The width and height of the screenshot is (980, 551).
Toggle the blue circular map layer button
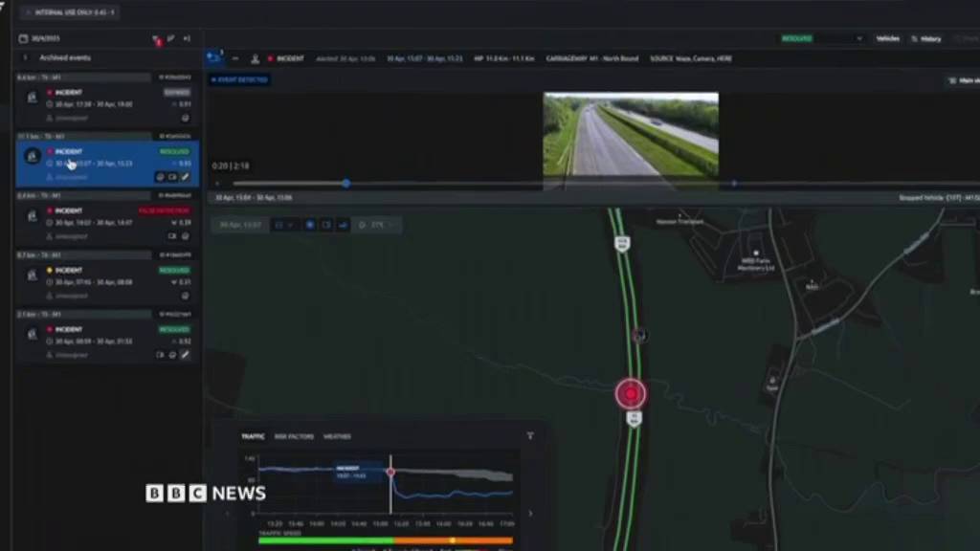(309, 225)
